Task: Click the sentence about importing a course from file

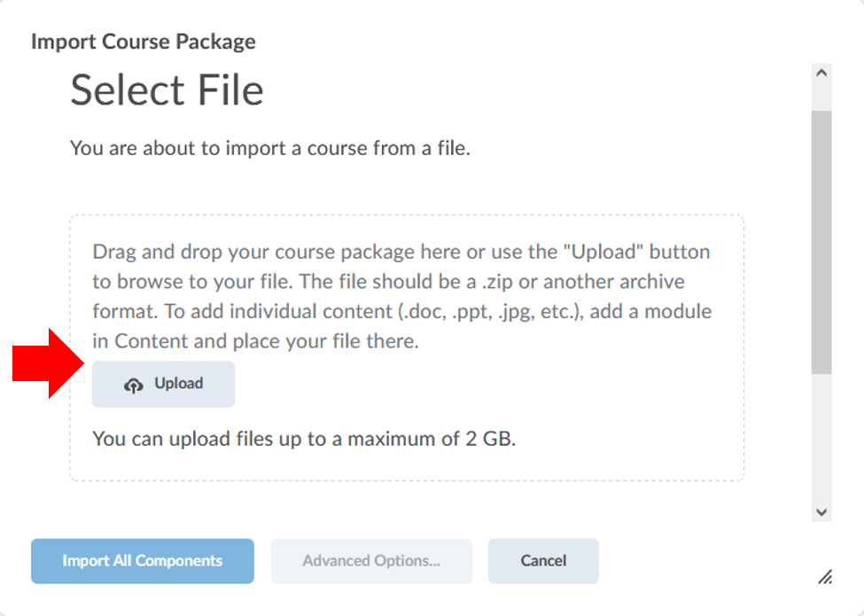Action: point(269,148)
